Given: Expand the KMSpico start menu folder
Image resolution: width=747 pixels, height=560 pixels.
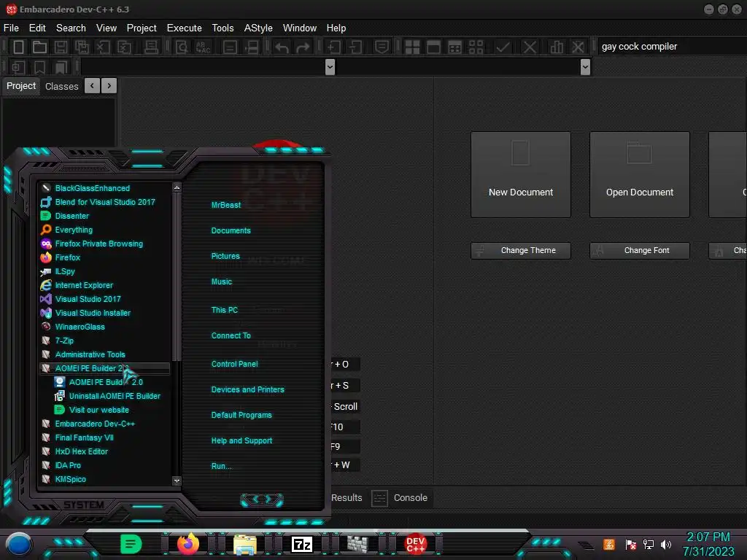Looking at the screenshot, I should 71,479.
